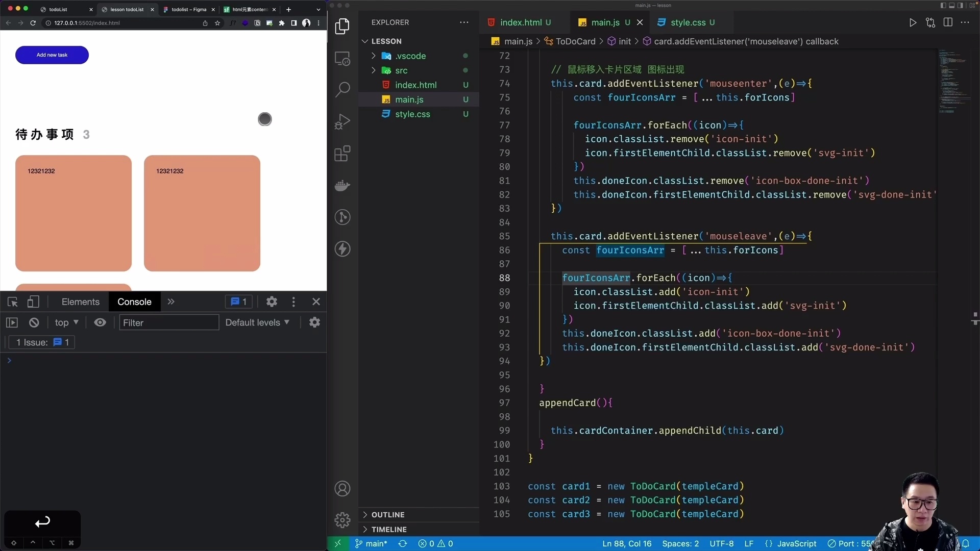Open the Search panel in VS Code sidebar
This screenshot has width=980, height=551.
[343, 89]
